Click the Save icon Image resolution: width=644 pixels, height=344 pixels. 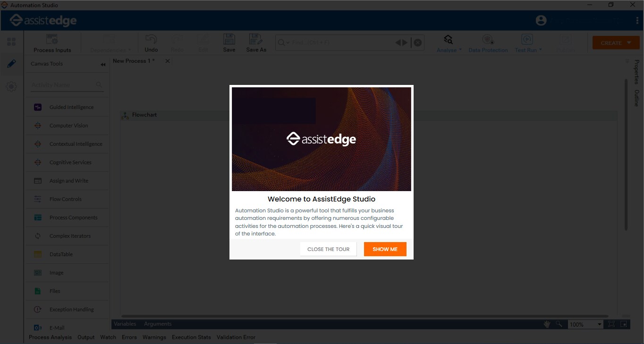[x=229, y=43]
